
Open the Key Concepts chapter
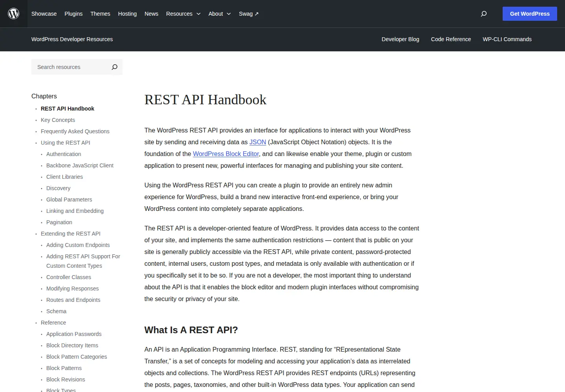58,120
